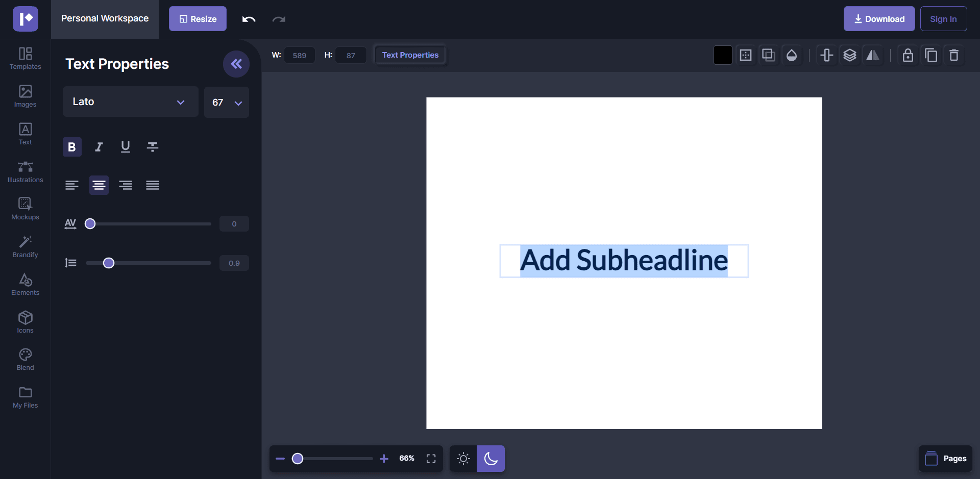Switch to the Text Properties tab
The height and width of the screenshot is (479, 980).
click(409, 55)
